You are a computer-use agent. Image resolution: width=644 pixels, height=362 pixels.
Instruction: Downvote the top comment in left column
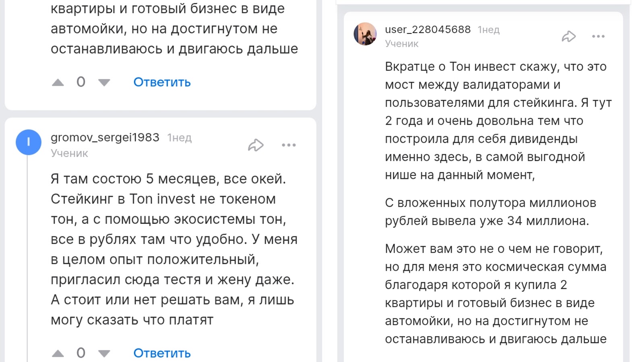coord(104,82)
